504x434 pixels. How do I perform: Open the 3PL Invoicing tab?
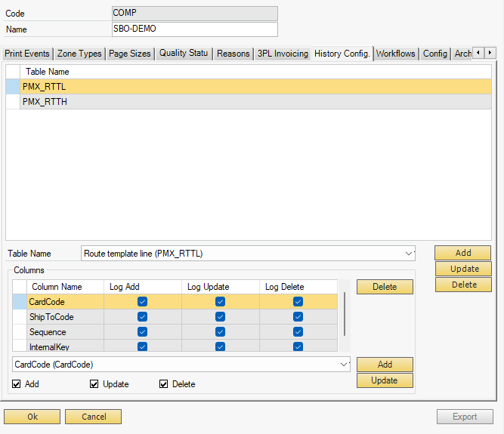tap(283, 54)
